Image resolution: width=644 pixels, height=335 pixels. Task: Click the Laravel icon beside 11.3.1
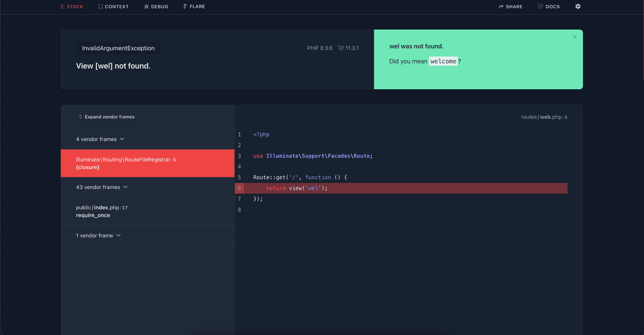(341, 48)
